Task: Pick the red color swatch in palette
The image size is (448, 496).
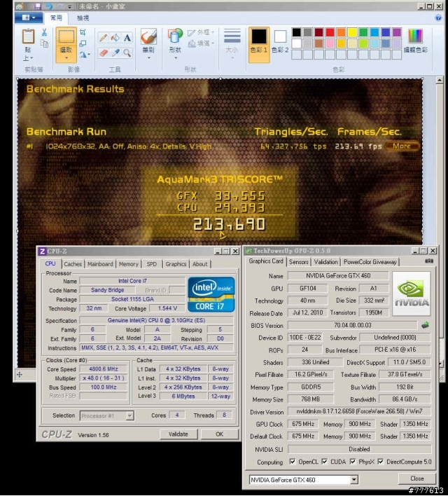Action: (330, 32)
